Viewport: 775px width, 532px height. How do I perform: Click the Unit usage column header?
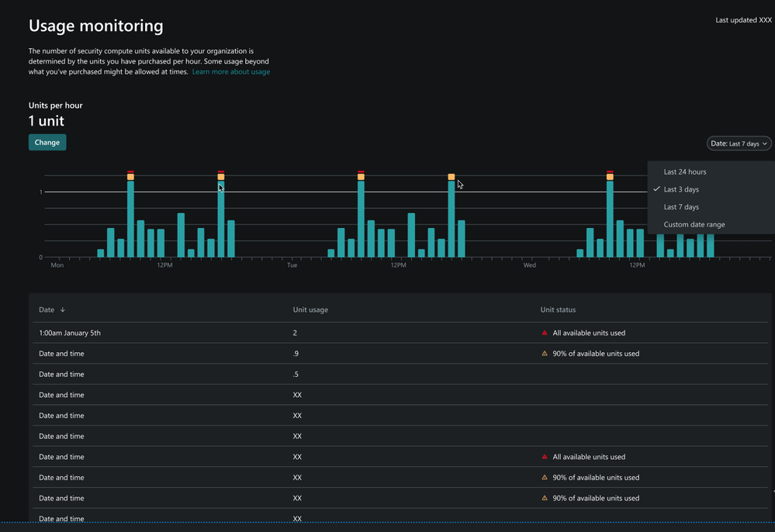[x=310, y=309]
